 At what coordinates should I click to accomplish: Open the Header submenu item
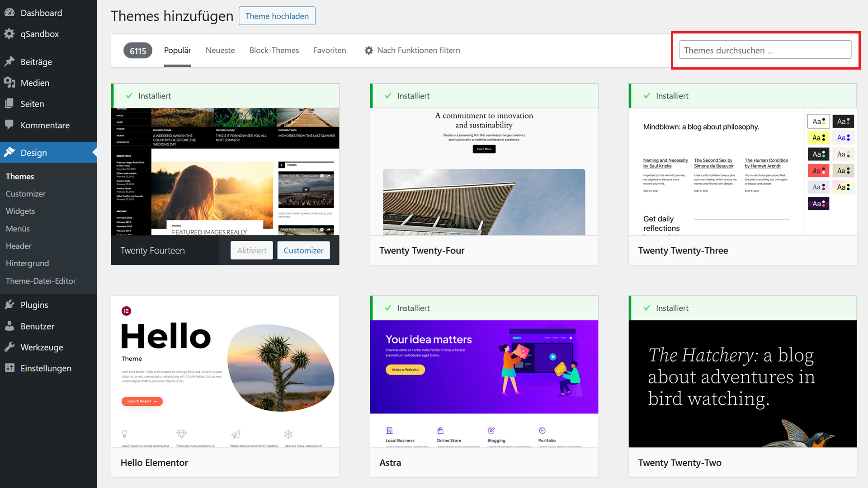[x=19, y=246]
